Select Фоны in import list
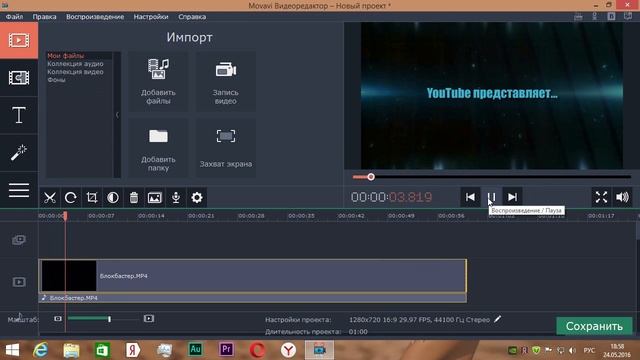This screenshot has height=360, width=640. 56,80
